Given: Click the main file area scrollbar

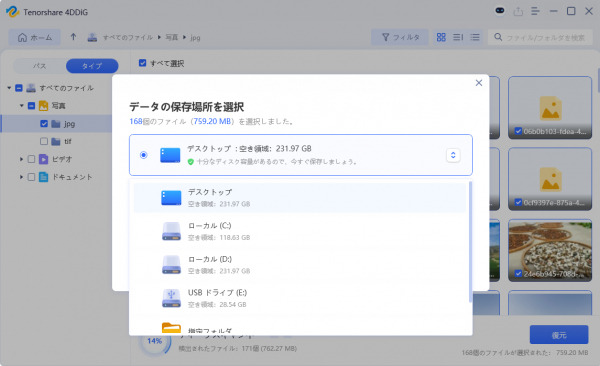Looking at the screenshot, I should coord(598,80).
